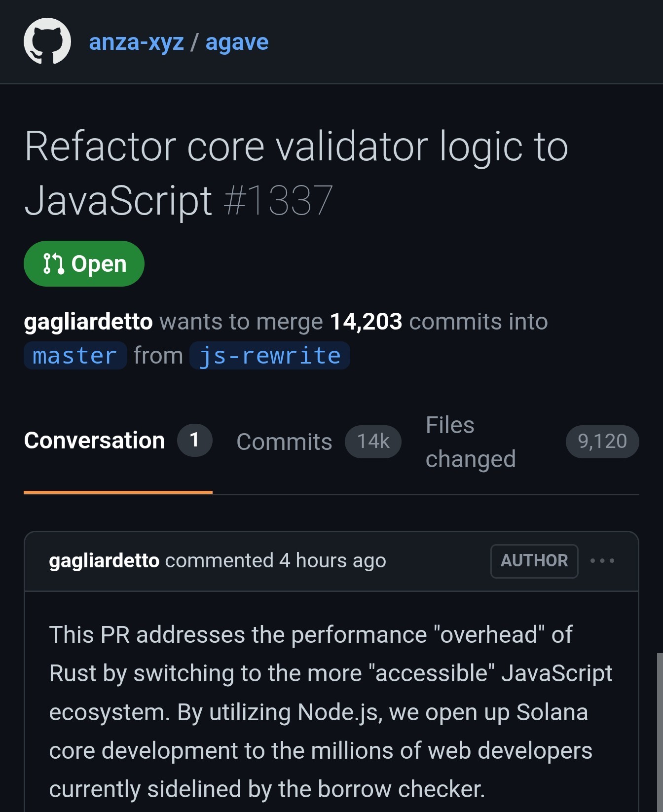Click the AUTHOR badge on the comment
The width and height of the screenshot is (663, 812).
pyautogui.click(x=534, y=561)
